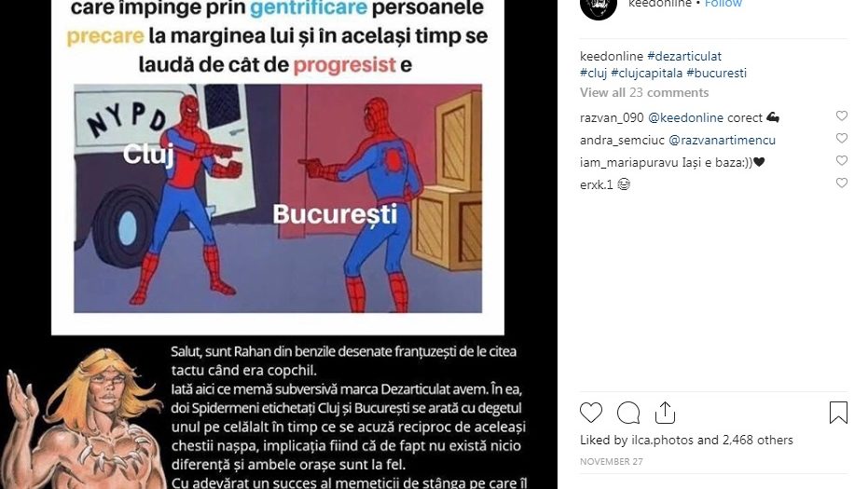
Task: Open the #cluj hashtag link
Action: [593, 73]
